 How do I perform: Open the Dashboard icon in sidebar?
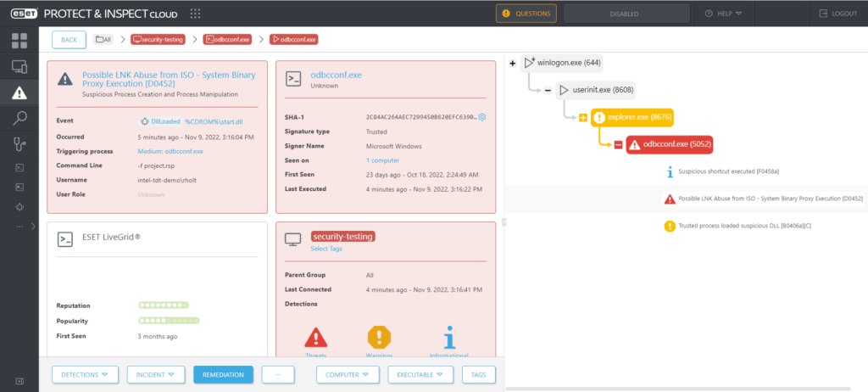pyautogui.click(x=19, y=40)
